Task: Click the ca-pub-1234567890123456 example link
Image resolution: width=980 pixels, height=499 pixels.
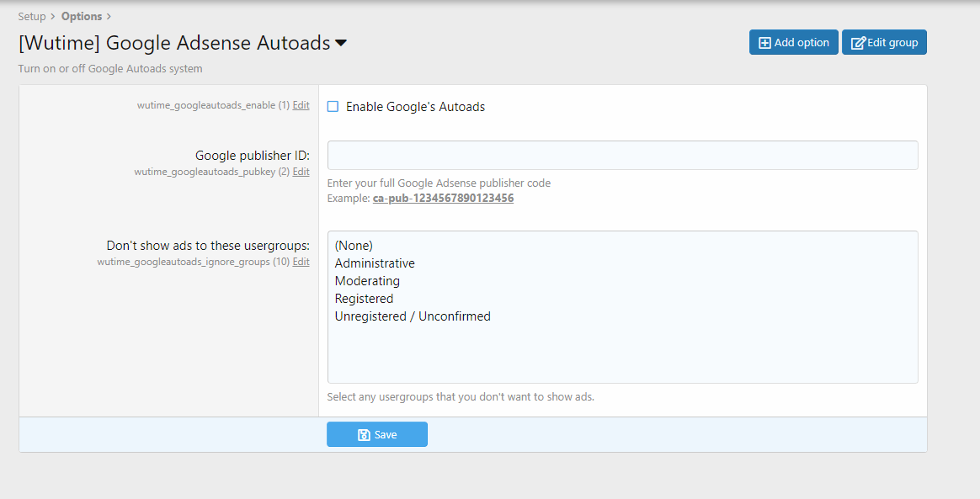Action: click(443, 199)
